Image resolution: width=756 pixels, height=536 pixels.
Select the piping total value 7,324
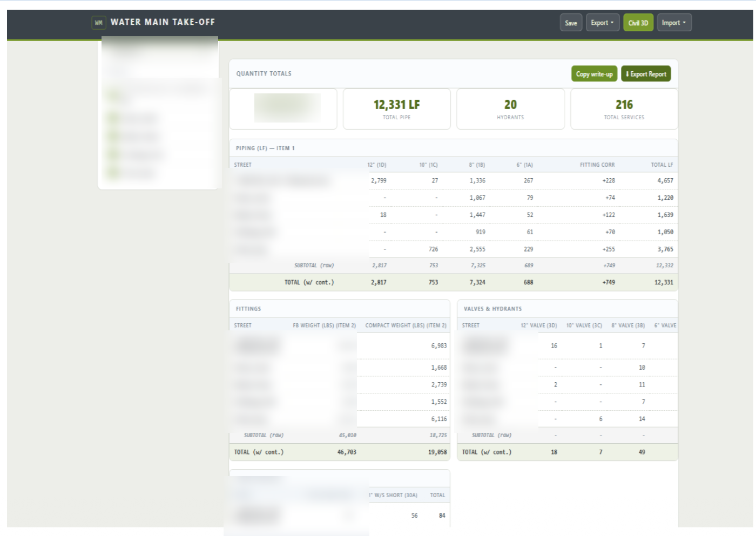pyautogui.click(x=477, y=282)
